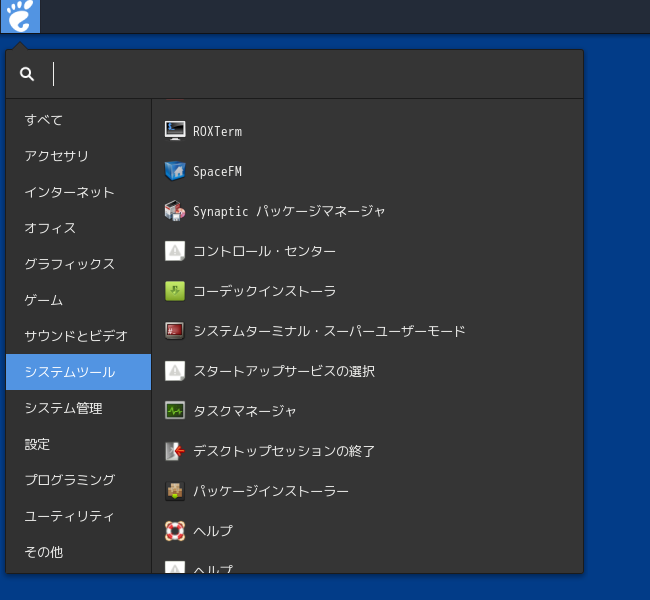Image resolution: width=650 pixels, height=600 pixels.
Task: Open the 設定 category
Action: pyautogui.click(x=78, y=444)
